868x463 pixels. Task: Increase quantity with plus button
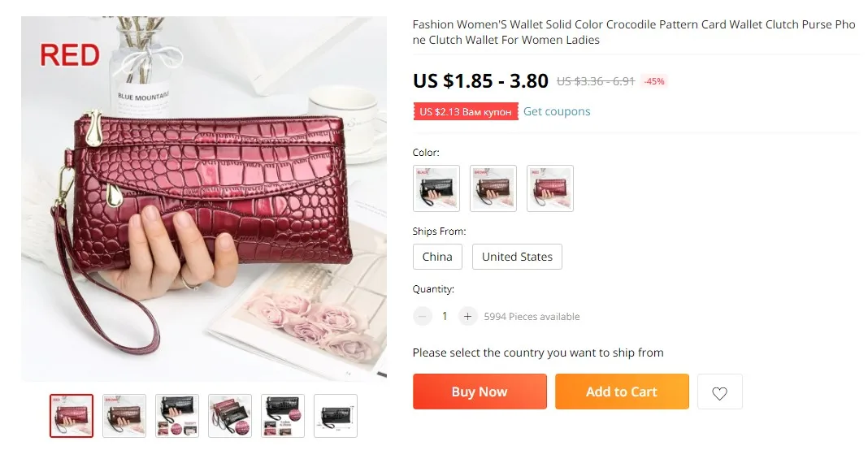[467, 317]
